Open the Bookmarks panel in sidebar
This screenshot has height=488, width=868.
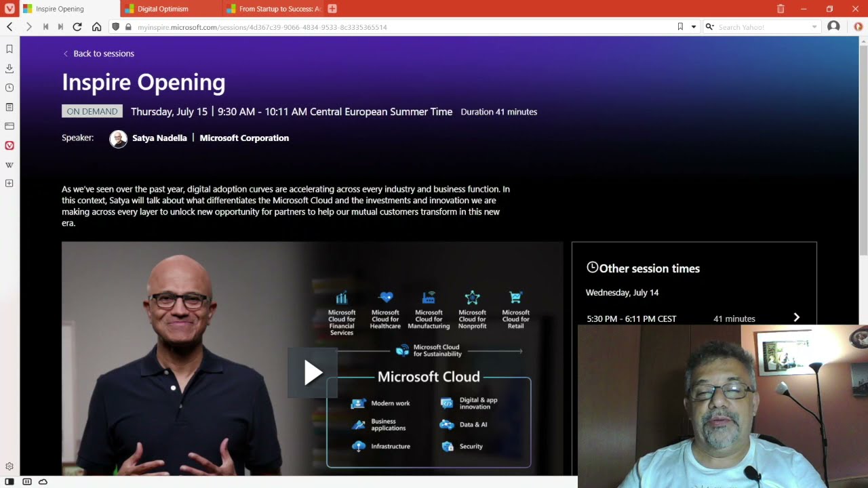[x=9, y=49]
